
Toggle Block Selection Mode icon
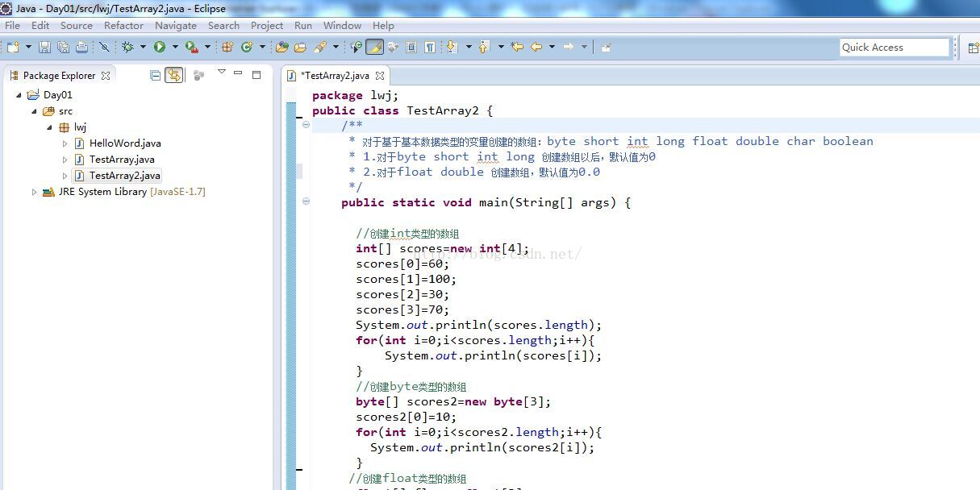[411, 48]
